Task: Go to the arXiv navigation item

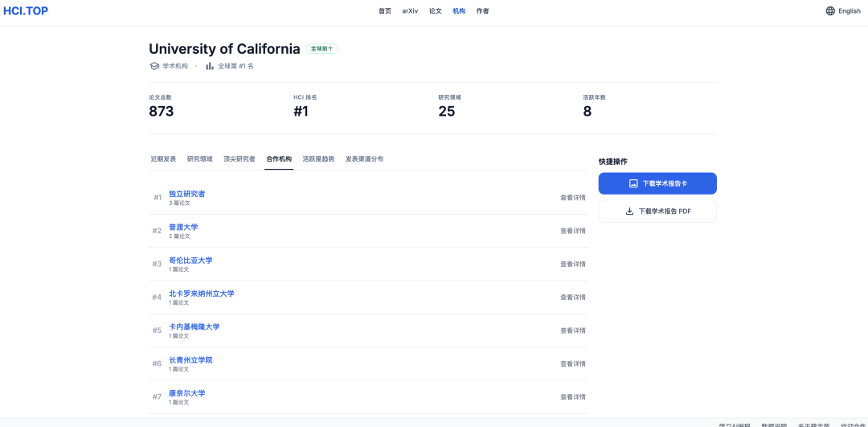Action: (x=410, y=11)
